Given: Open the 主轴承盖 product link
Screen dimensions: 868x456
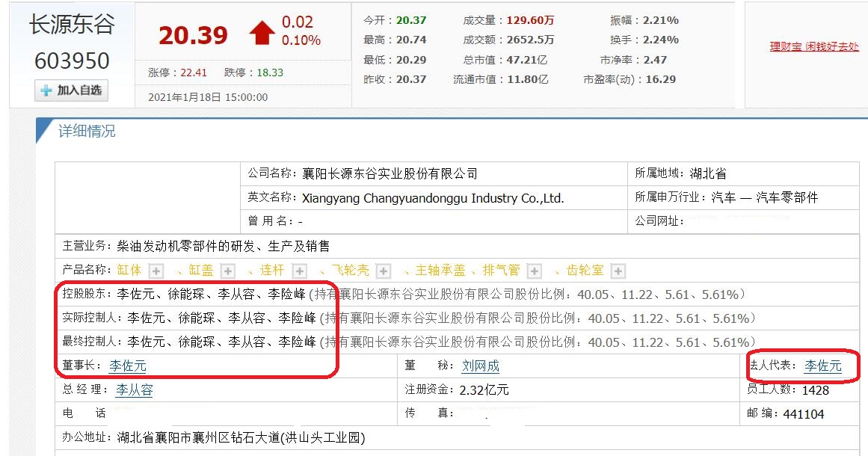Looking at the screenshot, I should click(x=440, y=270).
